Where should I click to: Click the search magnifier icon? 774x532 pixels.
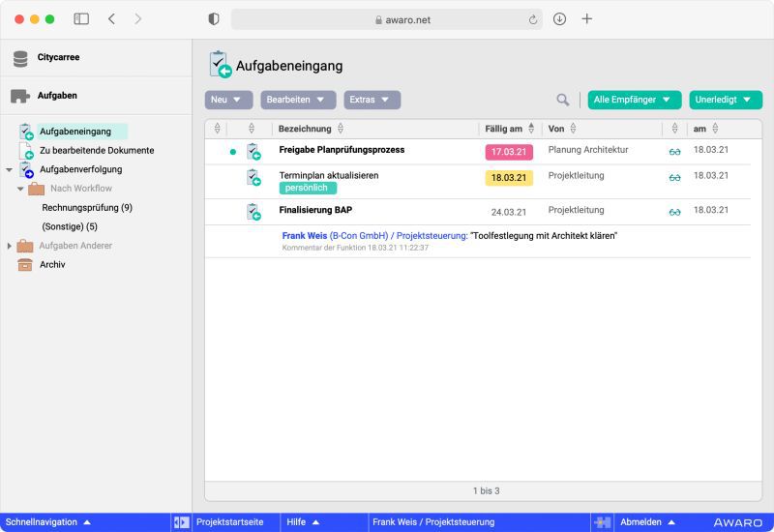point(563,100)
